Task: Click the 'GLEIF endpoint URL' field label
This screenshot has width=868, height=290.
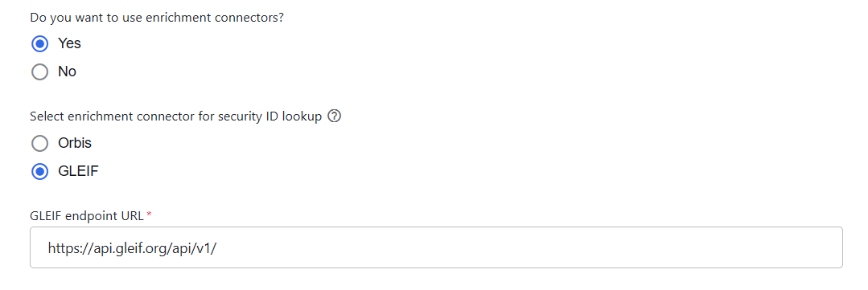Action: 88,216
